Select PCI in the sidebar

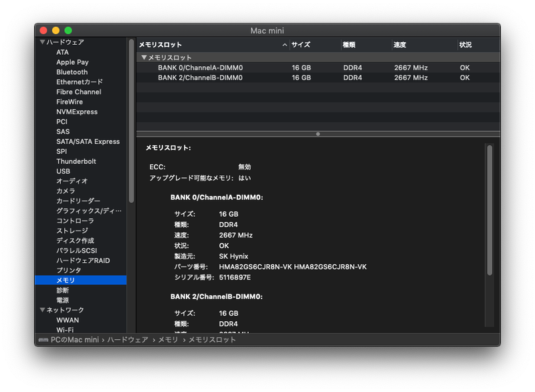(62, 122)
